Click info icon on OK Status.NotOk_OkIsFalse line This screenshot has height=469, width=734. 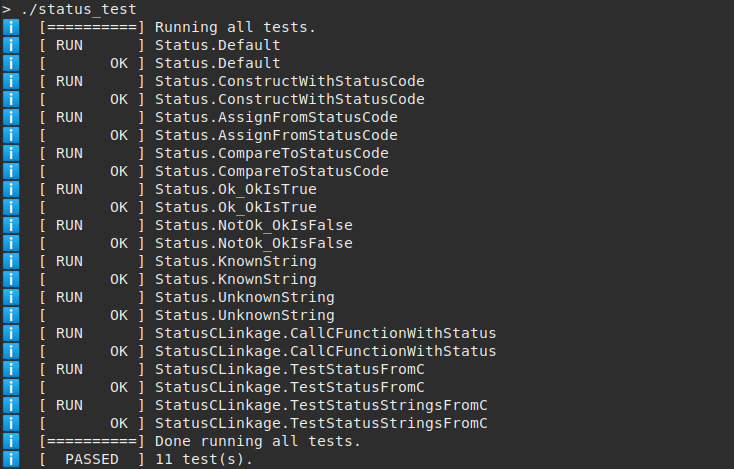pos(12,243)
